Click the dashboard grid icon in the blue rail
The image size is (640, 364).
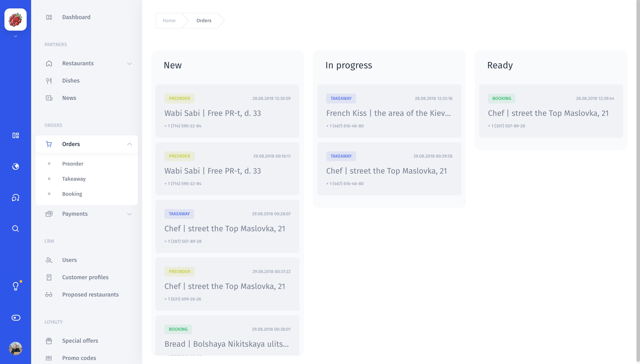16,135
